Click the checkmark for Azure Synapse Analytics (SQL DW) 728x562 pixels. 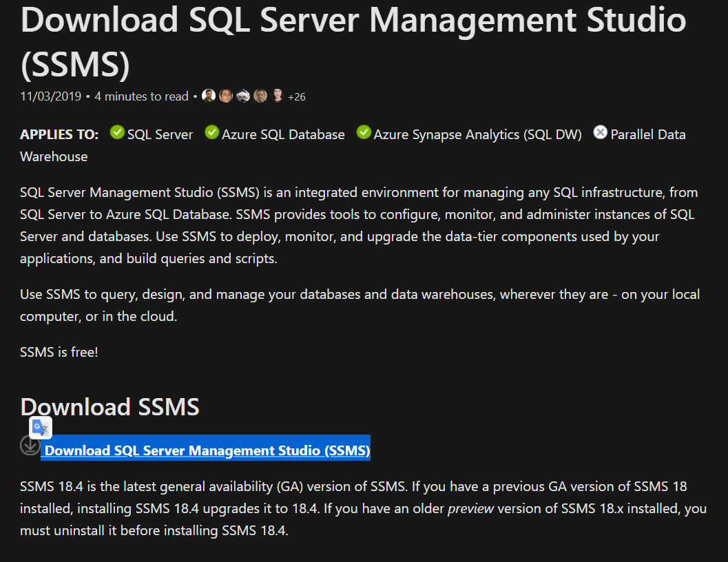(x=364, y=132)
